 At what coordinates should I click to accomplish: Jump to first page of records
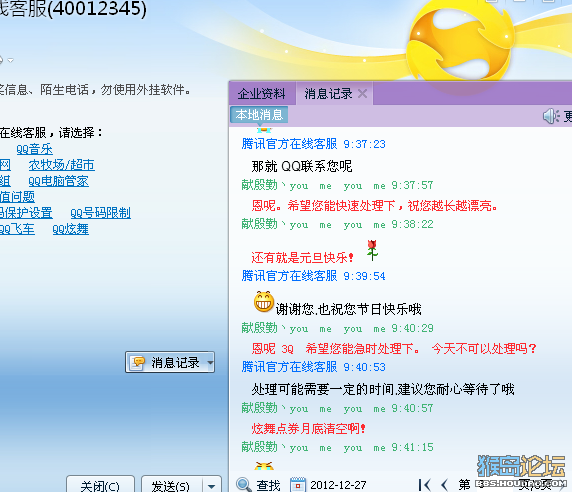(424, 485)
